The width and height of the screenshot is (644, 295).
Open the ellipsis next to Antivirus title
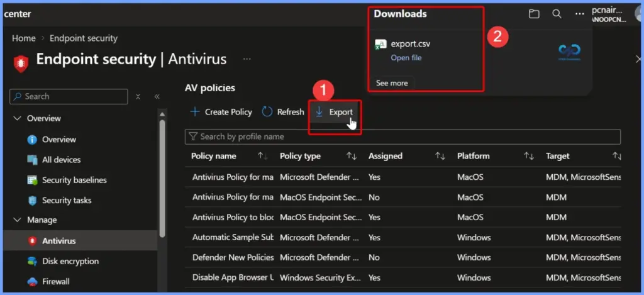point(247,59)
